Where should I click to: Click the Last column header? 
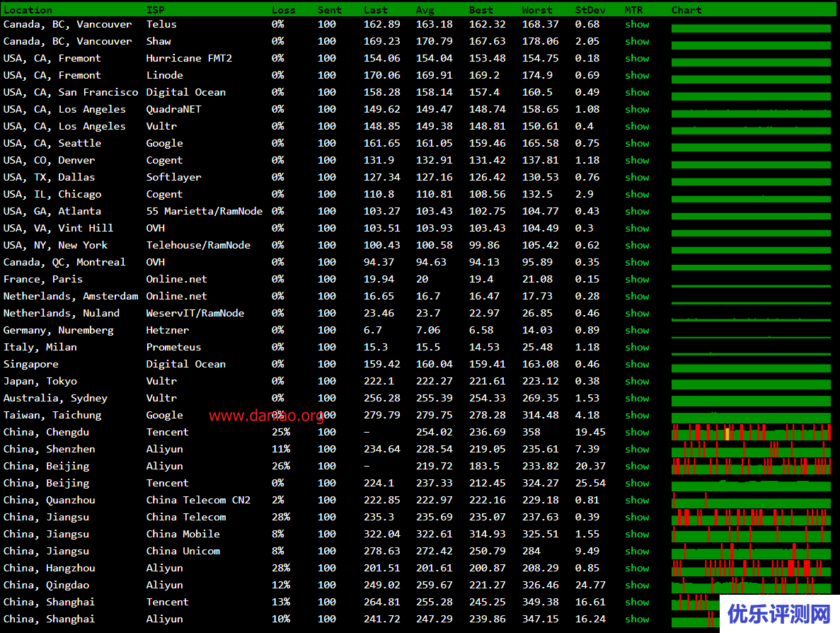(x=376, y=10)
